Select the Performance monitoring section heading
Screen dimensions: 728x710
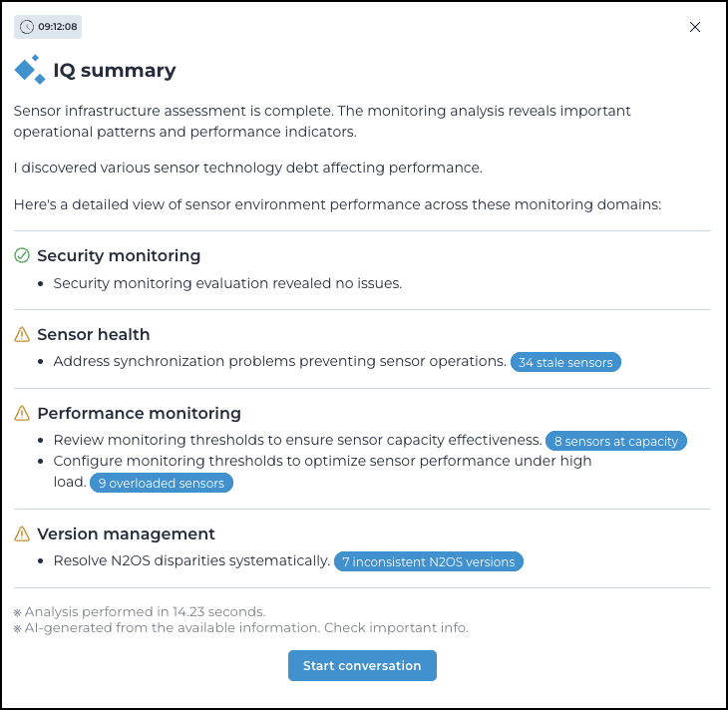[x=139, y=414]
